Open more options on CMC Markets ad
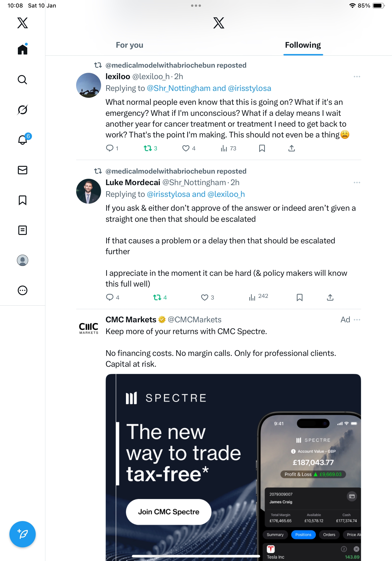 tap(357, 319)
